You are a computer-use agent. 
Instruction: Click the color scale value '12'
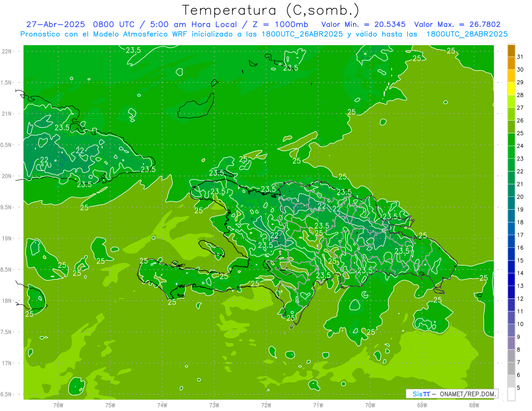tap(520, 299)
